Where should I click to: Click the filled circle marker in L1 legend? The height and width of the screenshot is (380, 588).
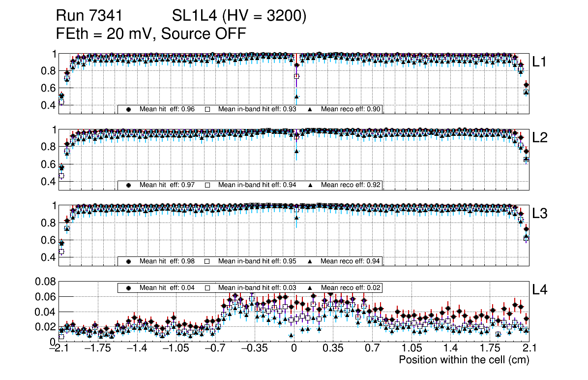[x=129, y=109]
